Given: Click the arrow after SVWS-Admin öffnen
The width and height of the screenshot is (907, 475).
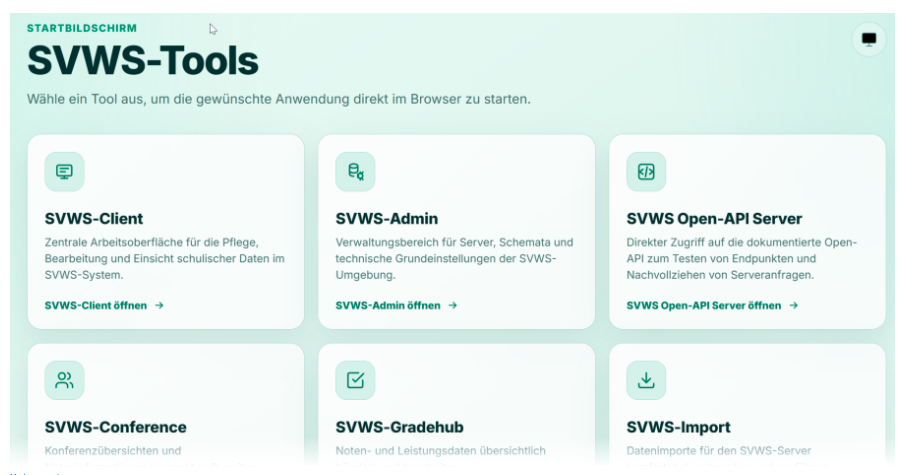Looking at the screenshot, I should pos(452,305).
